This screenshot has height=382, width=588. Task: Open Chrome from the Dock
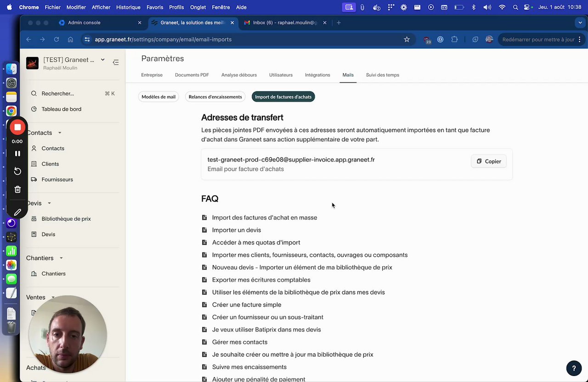pos(11,111)
